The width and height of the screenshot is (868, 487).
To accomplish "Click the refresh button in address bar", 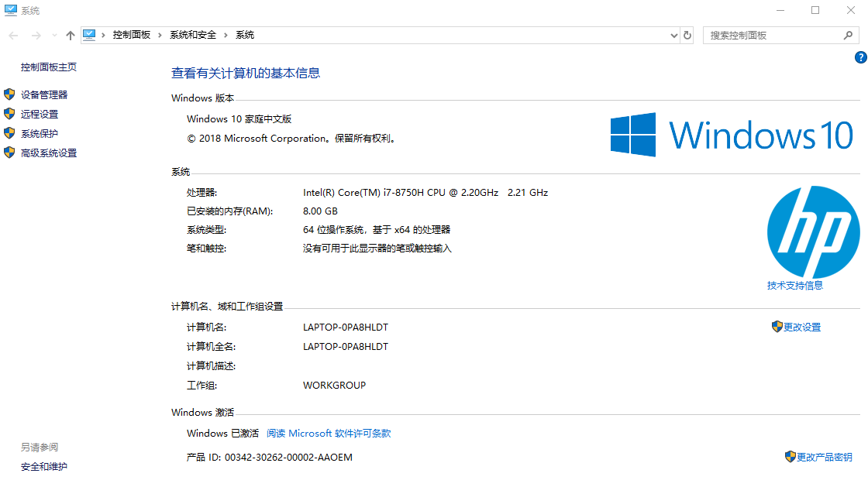I will [x=687, y=36].
